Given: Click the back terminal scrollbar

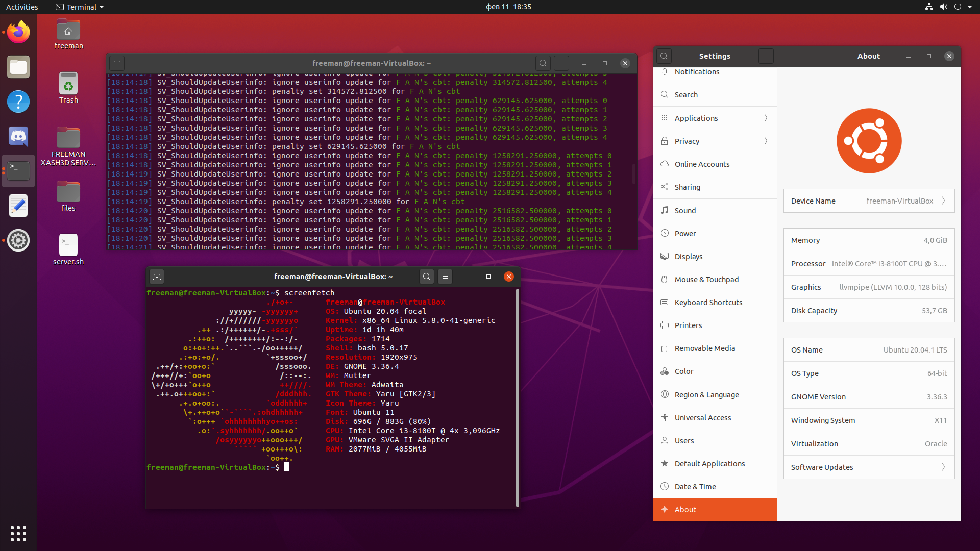Looking at the screenshot, I should click(634, 174).
